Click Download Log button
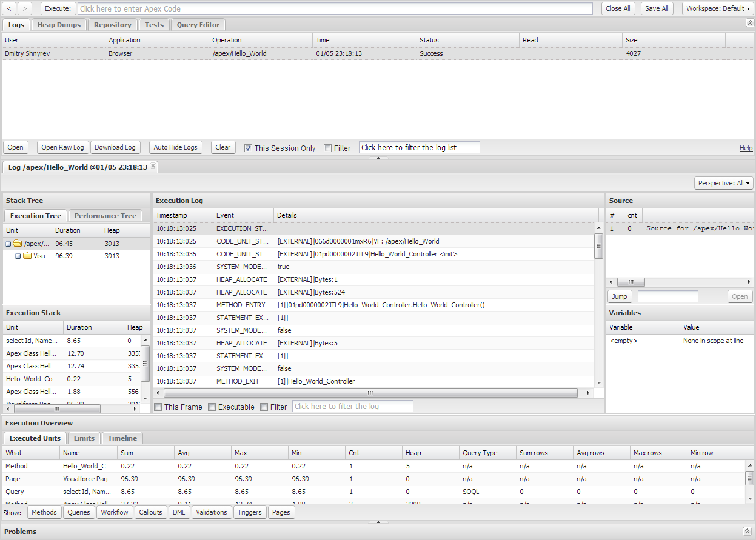The image size is (756, 540). [x=115, y=147]
